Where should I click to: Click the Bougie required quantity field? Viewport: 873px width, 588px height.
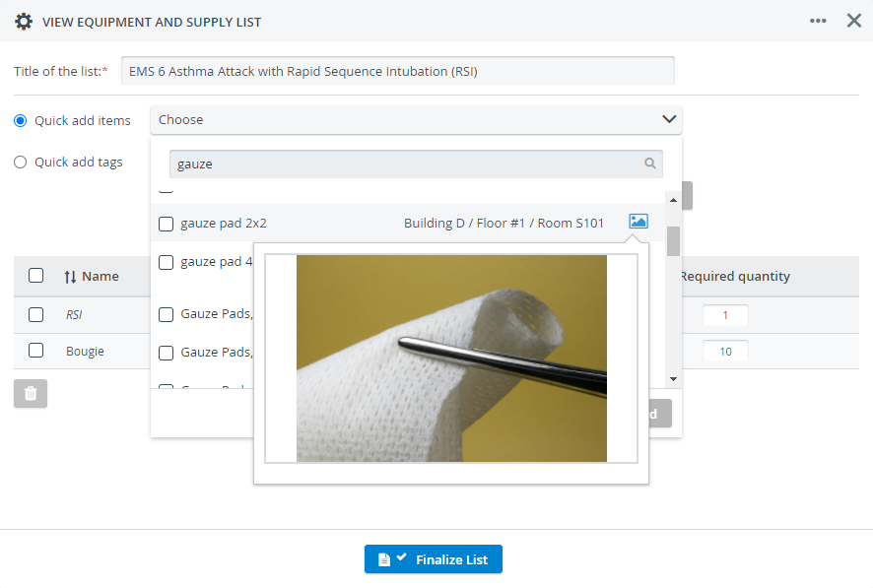coord(725,352)
